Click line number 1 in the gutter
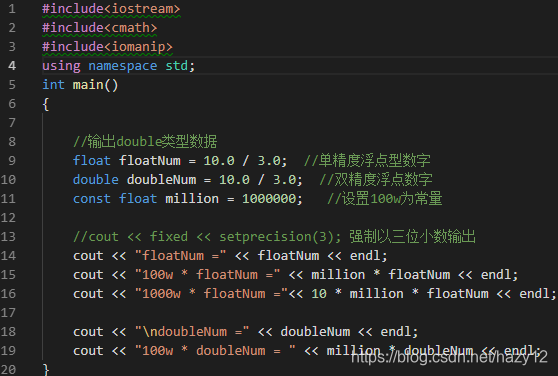The width and height of the screenshot is (558, 376). pyautogui.click(x=12, y=9)
